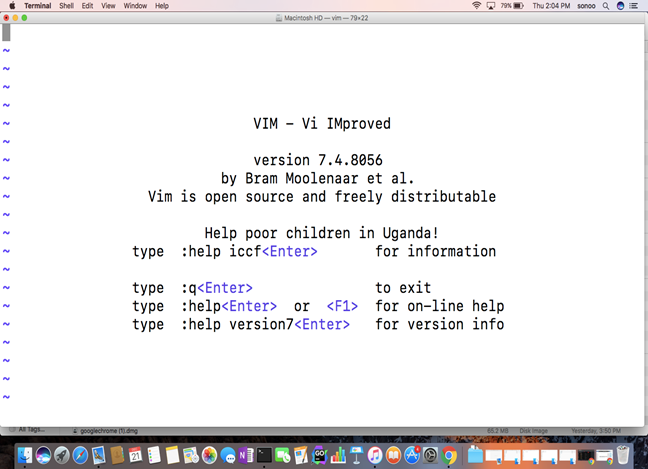
Task: Open System Preferences gear icon
Action: (x=430, y=455)
